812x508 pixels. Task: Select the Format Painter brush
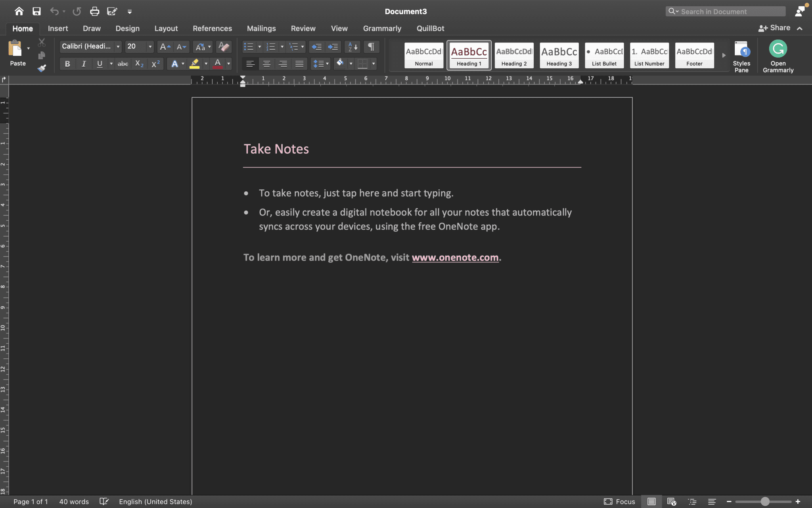41,68
